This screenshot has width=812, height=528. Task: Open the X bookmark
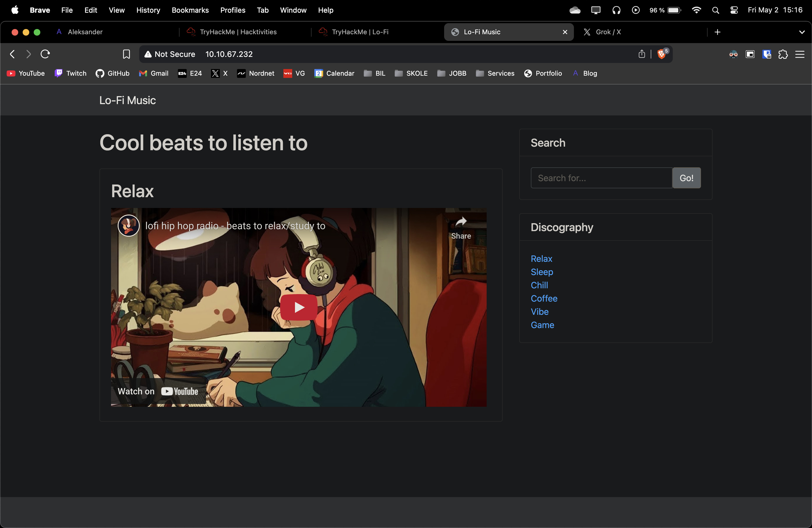pyautogui.click(x=219, y=73)
